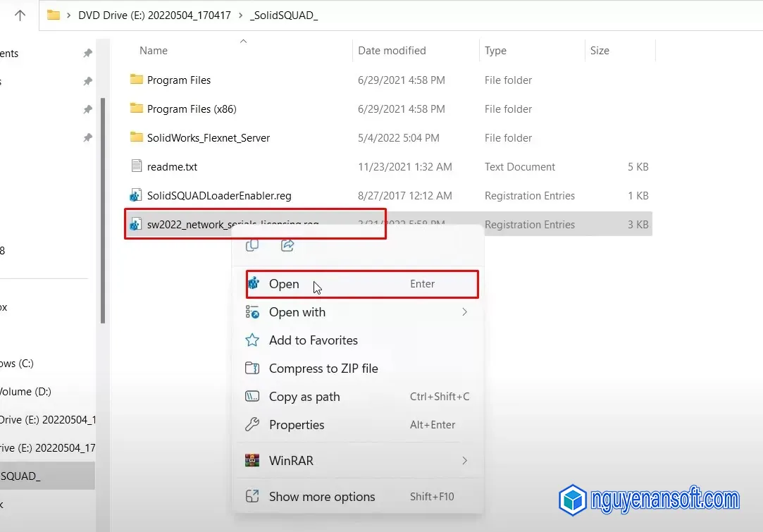This screenshot has width=763, height=532.
Task: Click the _SolidSQUAD_ breadcrumb link
Action: 284,14
